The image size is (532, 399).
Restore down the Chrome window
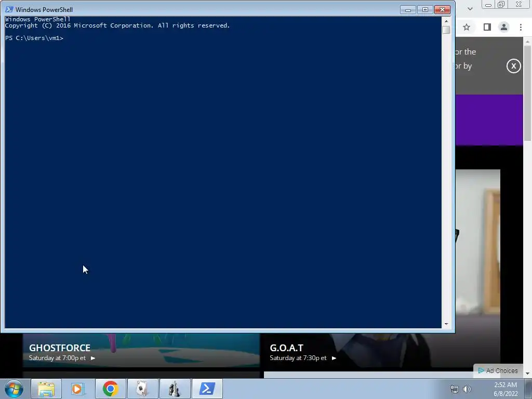tap(501, 4)
